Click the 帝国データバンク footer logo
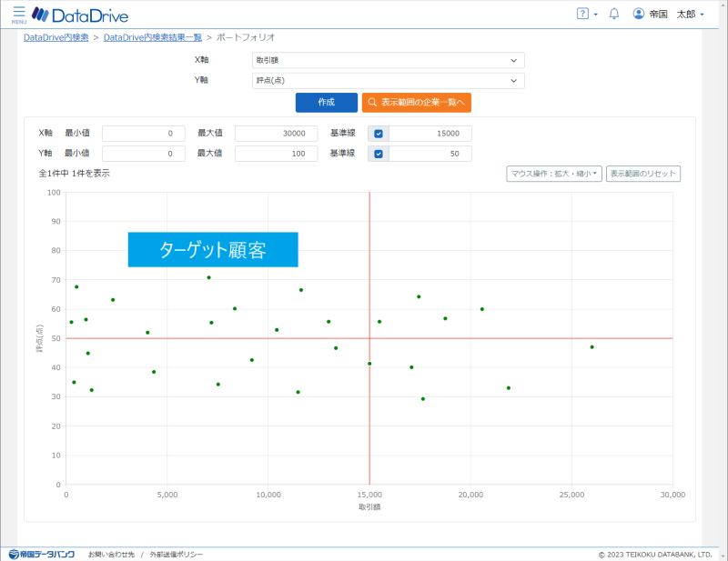 (x=42, y=554)
